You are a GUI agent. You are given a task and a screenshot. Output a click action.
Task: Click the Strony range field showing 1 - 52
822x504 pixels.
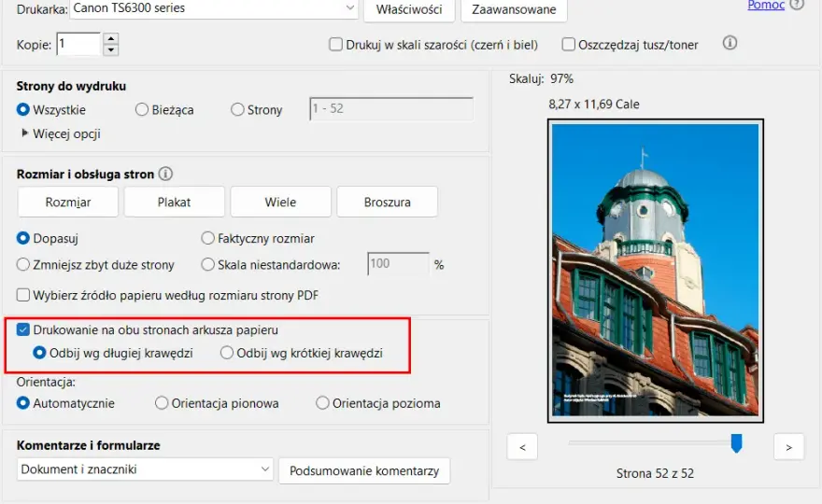pos(391,109)
